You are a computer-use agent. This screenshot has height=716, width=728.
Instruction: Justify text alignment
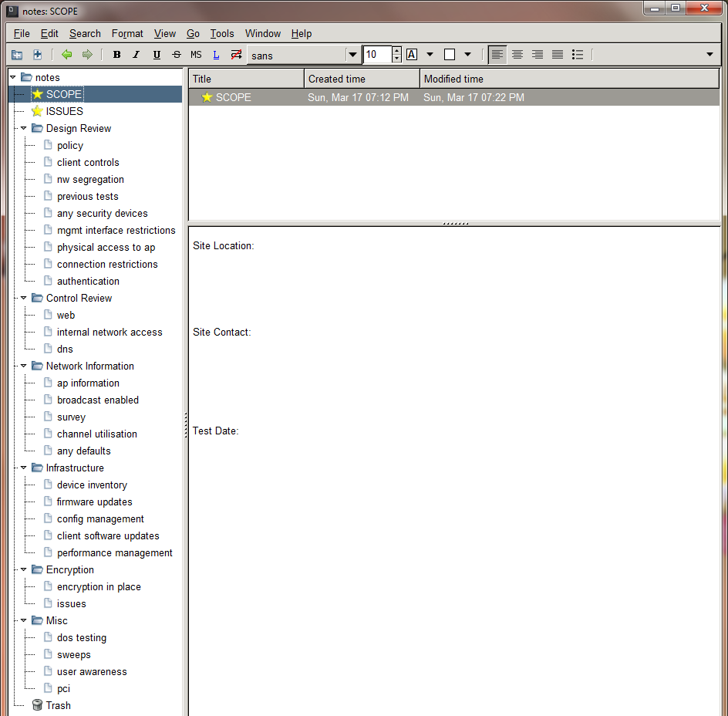pyautogui.click(x=557, y=55)
